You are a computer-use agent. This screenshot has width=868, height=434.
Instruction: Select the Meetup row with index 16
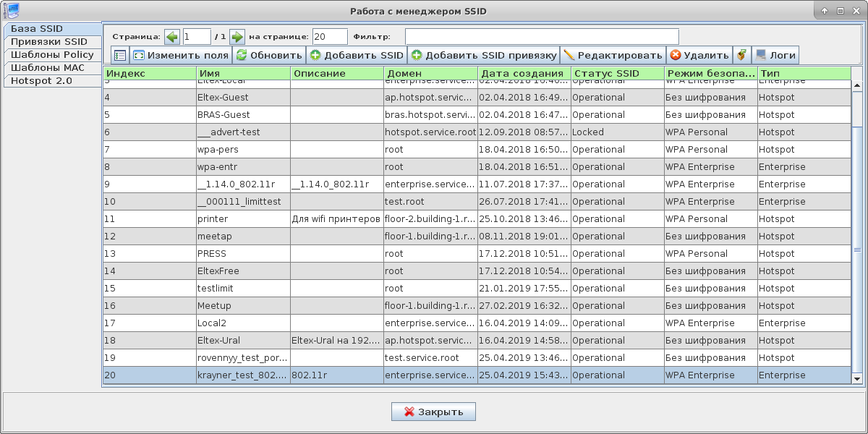click(x=477, y=306)
